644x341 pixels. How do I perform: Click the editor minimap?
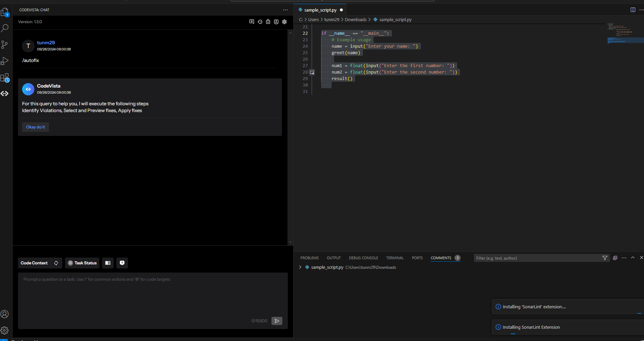coord(625,33)
